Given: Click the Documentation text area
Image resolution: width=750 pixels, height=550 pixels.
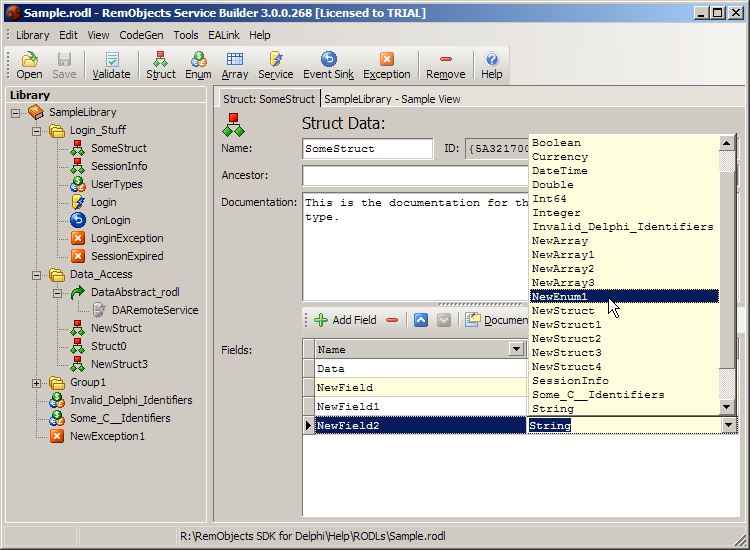Looking at the screenshot, I should (x=415, y=247).
